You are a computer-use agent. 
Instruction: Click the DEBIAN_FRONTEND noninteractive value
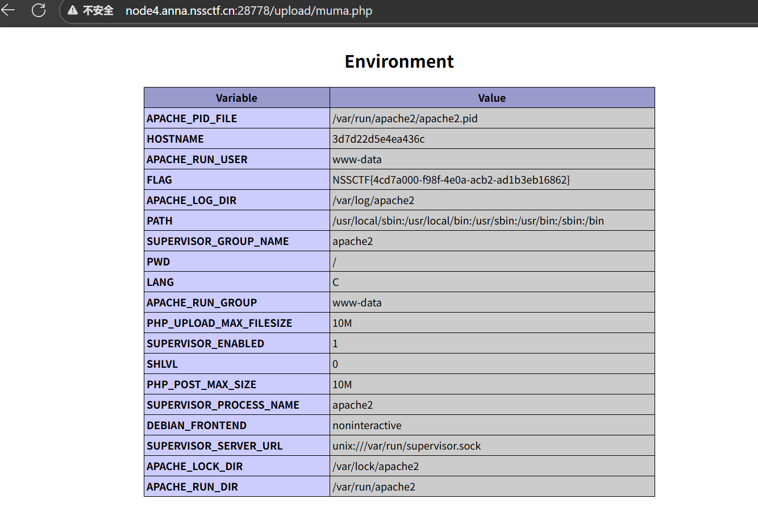pyautogui.click(x=367, y=425)
